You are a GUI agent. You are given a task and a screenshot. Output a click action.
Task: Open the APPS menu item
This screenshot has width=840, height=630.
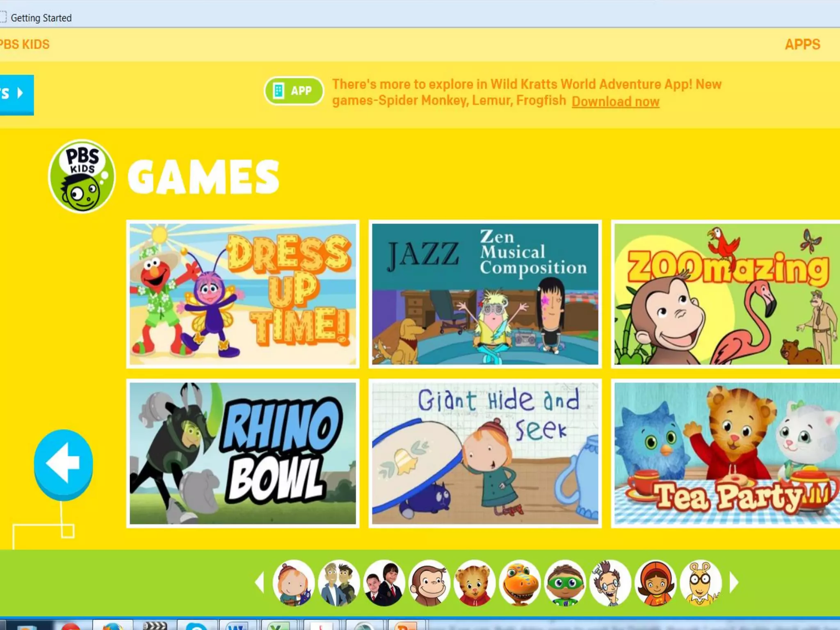pyautogui.click(x=802, y=44)
